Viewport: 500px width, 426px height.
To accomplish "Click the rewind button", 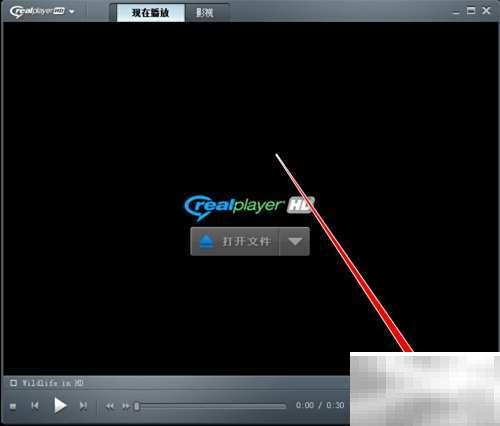I will [110, 406].
